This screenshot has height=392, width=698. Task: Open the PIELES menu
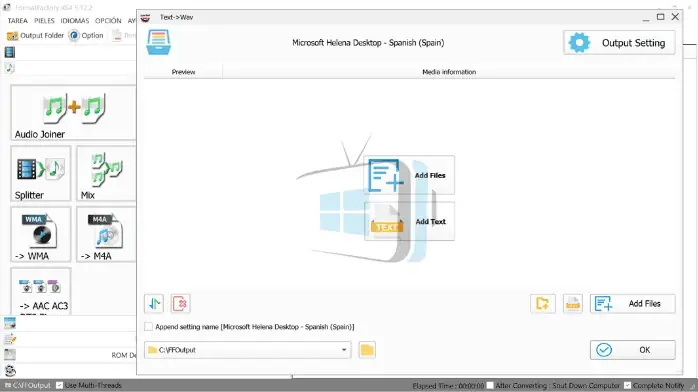(44, 21)
